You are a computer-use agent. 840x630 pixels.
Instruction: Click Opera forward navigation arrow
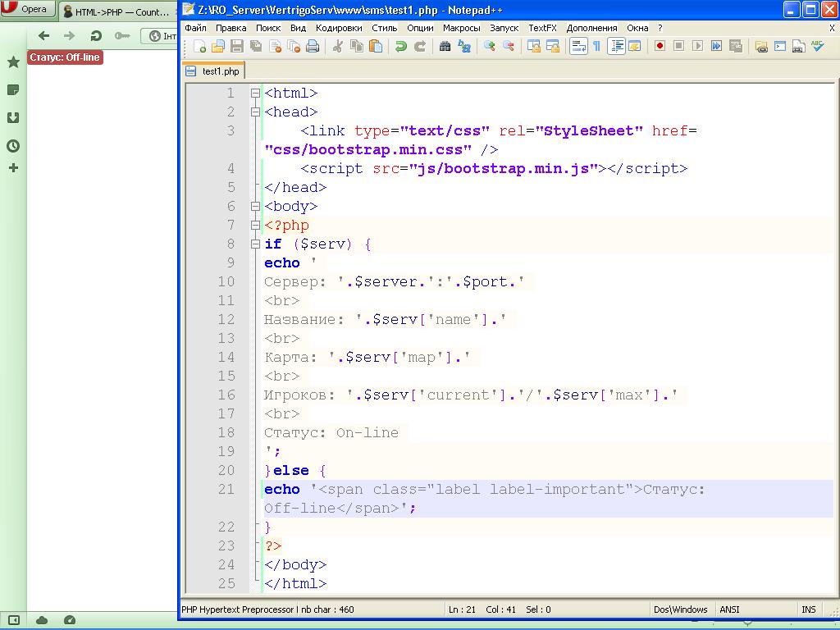(x=70, y=36)
